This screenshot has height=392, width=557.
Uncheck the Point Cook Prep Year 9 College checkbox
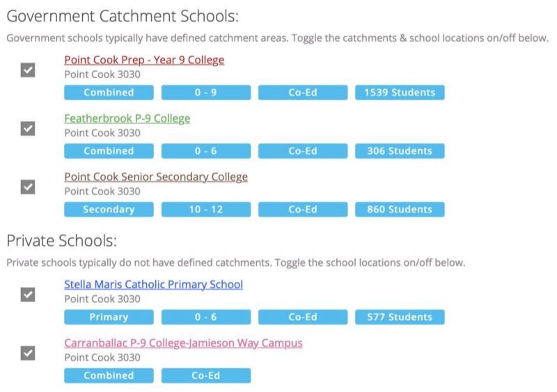point(28,70)
